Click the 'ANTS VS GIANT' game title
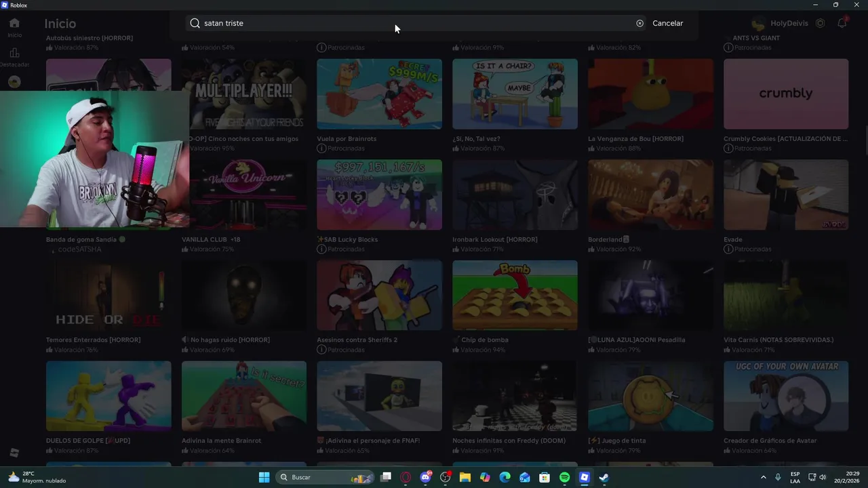The width and height of the screenshot is (868, 488). click(x=756, y=38)
